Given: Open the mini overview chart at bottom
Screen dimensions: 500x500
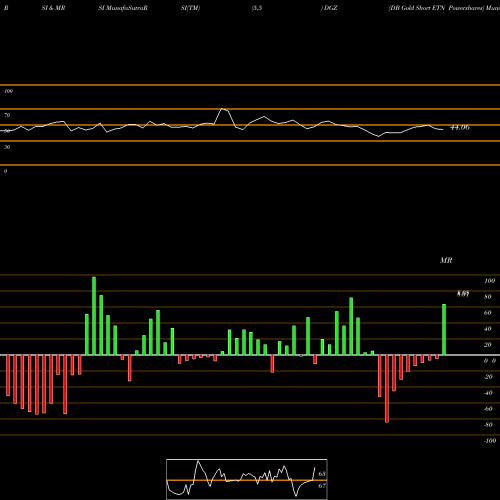Looking at the screenshot, I should 247,479.
